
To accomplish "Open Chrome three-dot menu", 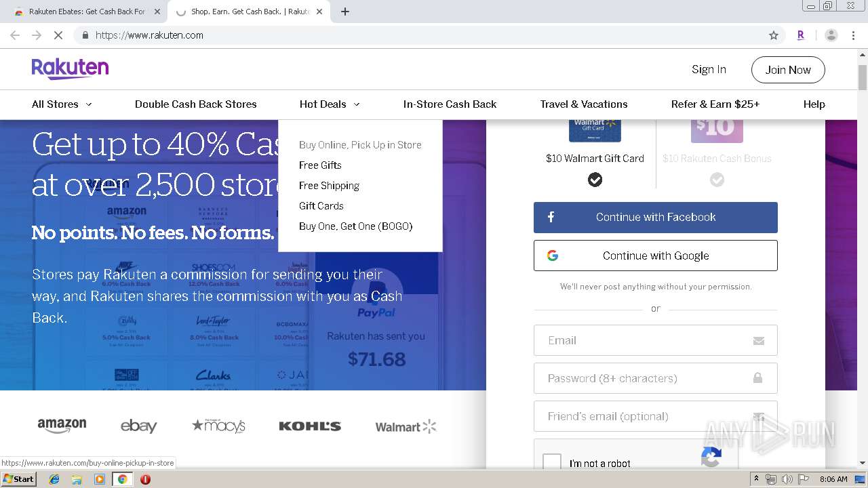I will pos(854,35).
